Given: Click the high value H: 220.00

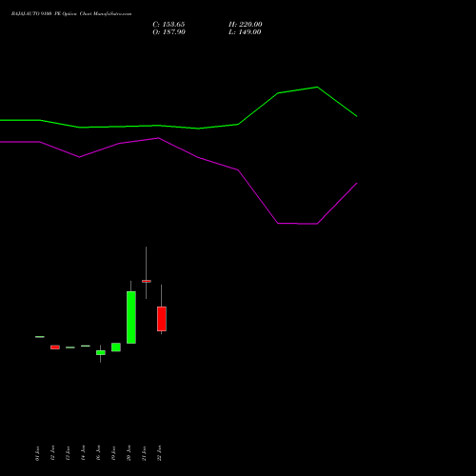Looking at the screenshot, I should tap(245, 25).
